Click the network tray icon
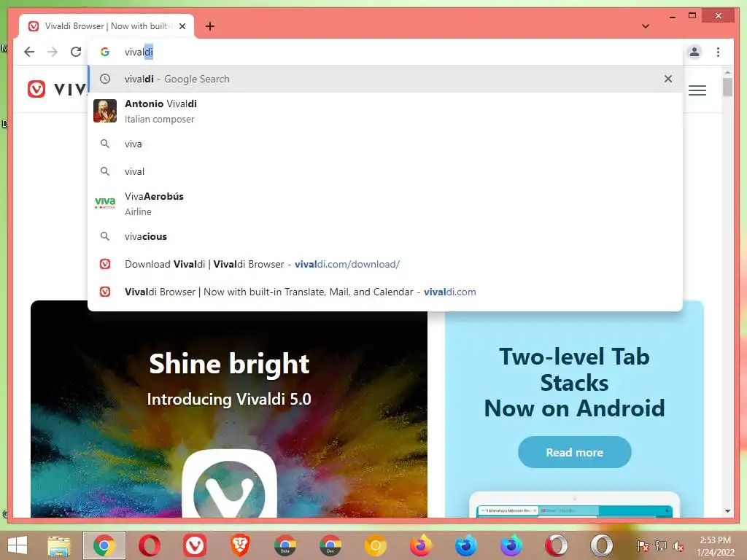Image resolution: width=747 pixels, height=560 pixels. point(661,546)
